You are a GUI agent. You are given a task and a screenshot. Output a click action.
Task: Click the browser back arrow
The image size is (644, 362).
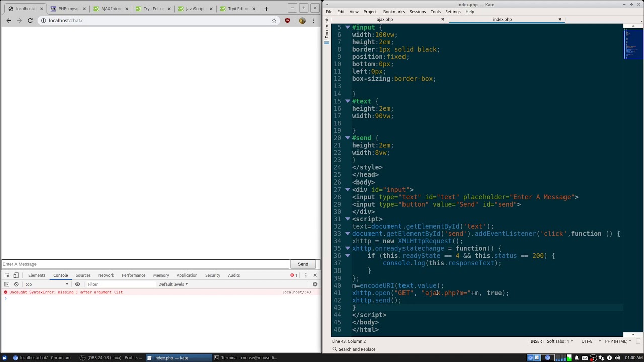point(9,20)
